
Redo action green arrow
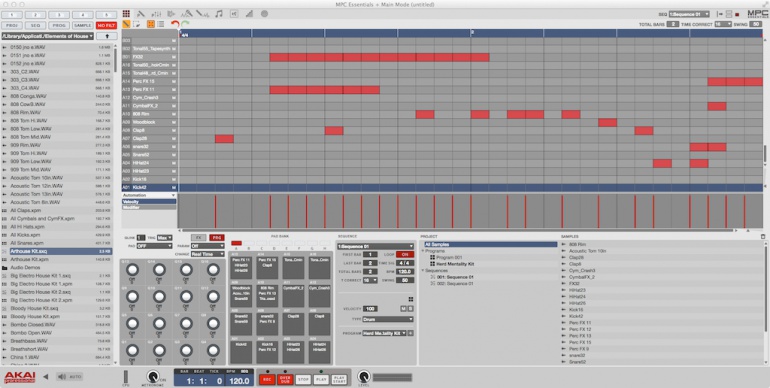tap(185, 24)
